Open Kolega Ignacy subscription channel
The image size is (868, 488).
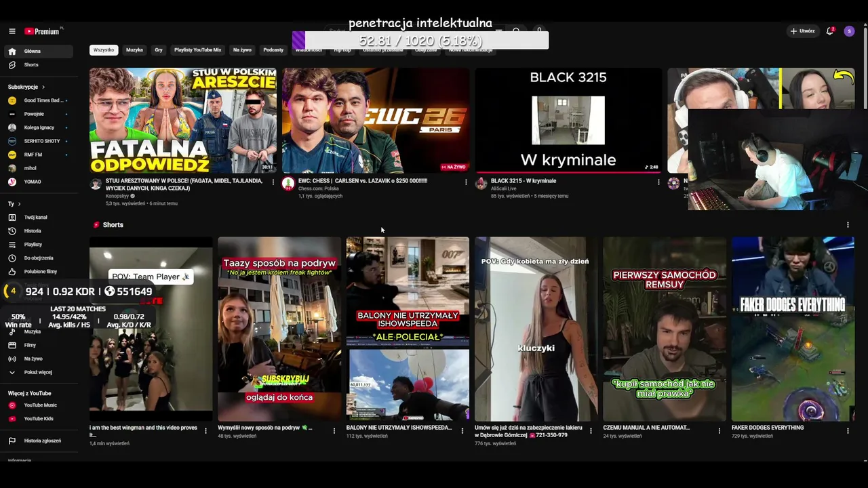point(38,127)
